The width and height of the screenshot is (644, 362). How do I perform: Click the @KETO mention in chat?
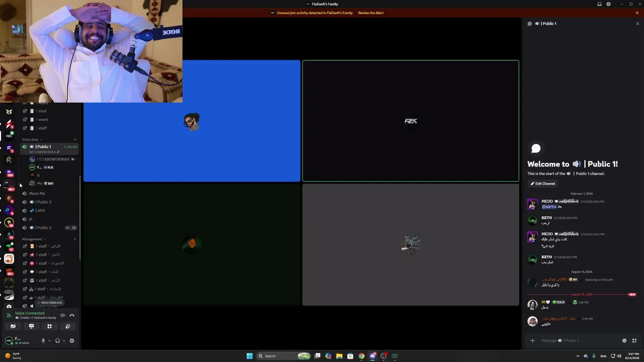click(x=549, y=207)
